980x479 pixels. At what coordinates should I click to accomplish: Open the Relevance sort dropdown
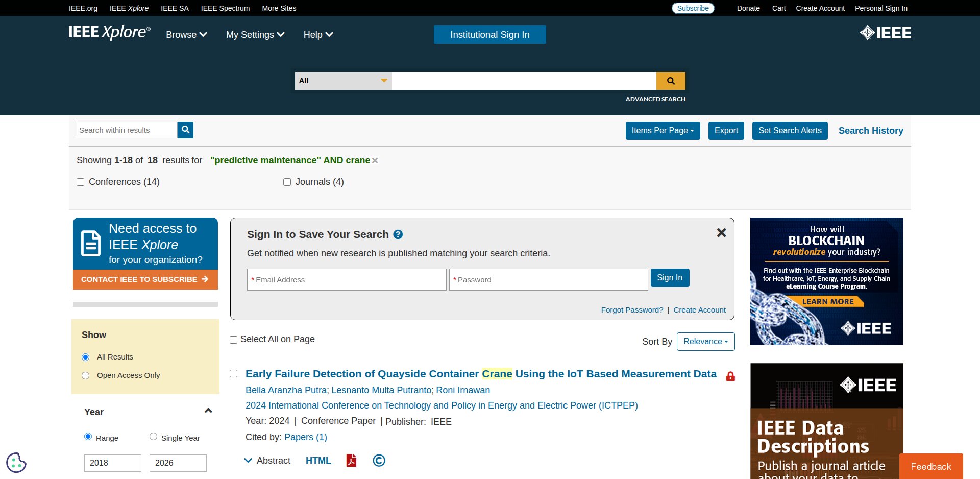pos(705,342)
